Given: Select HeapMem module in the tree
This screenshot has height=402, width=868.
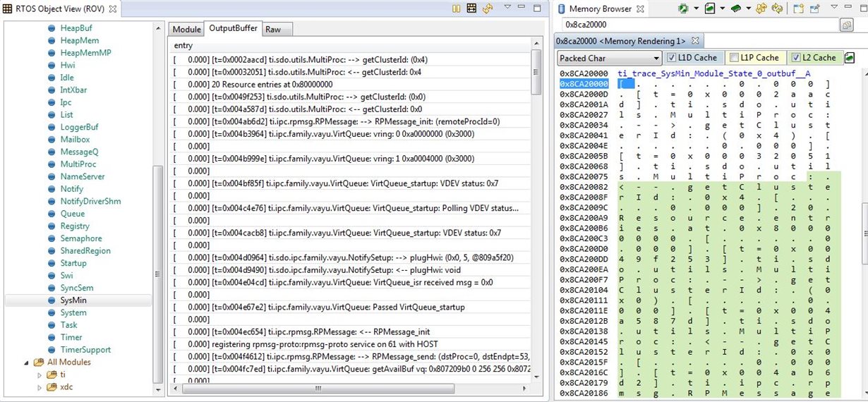Looking at the screenshot, I should (80, 41).
